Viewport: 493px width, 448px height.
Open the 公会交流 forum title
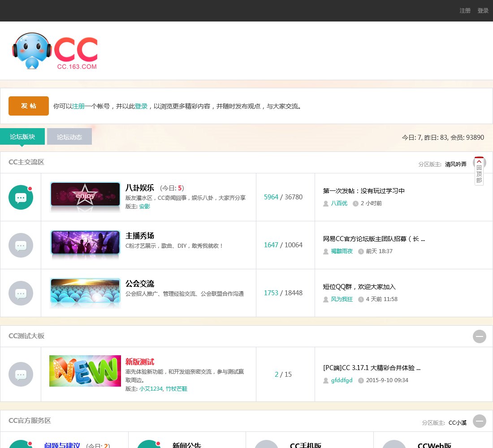pos(140,284)
